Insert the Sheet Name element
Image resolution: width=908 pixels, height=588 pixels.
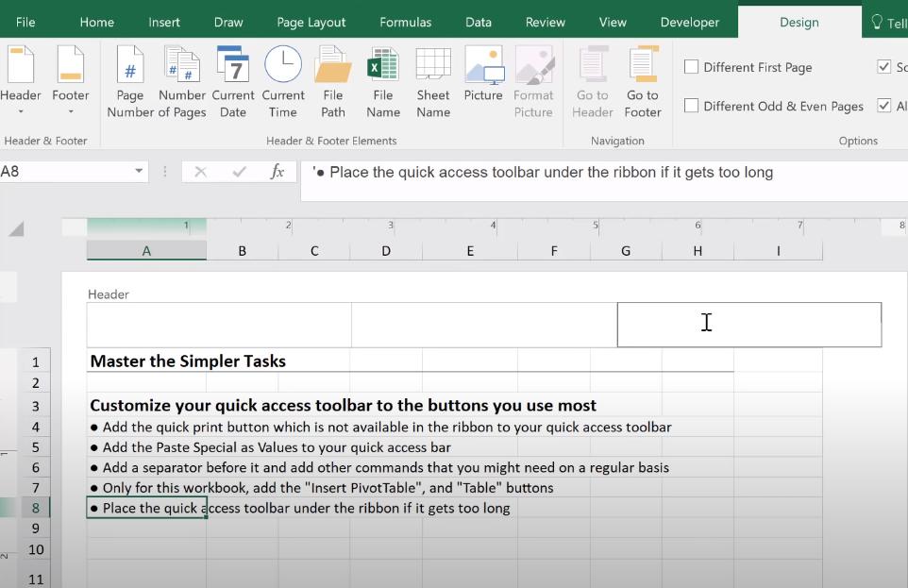[432, 82]
